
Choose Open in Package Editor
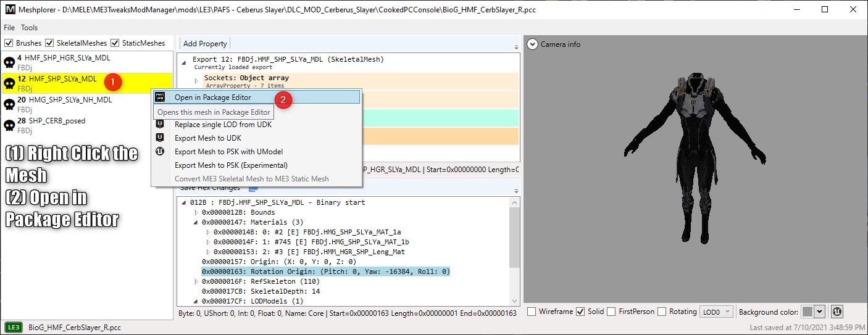[256, 97]
